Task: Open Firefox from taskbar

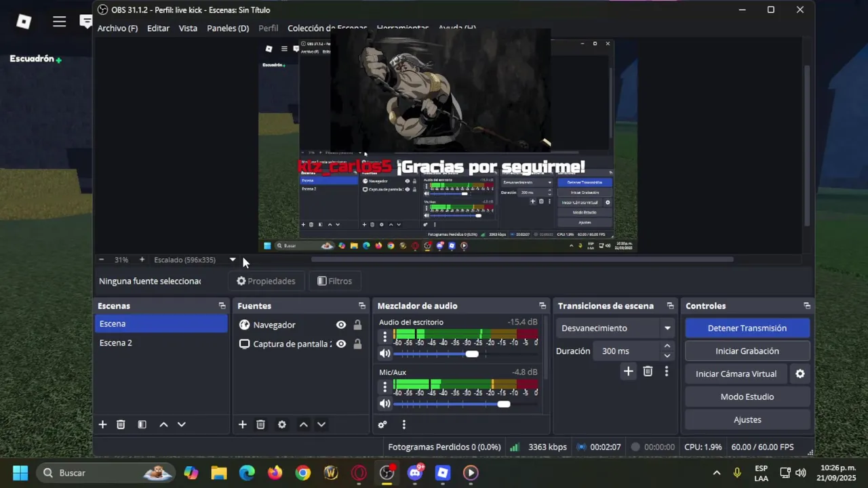Action: click(x=275, y=472)
